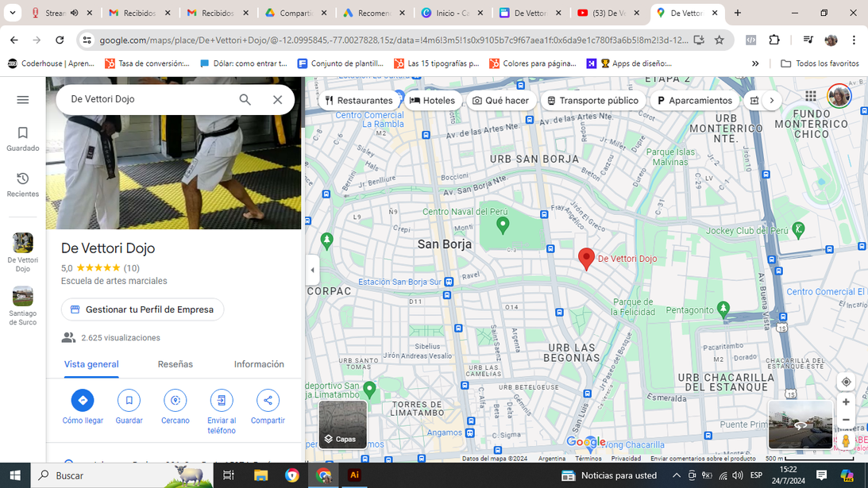Zoom out the map with minus
Screen dimensions: 868x488
tap(846, 420)
